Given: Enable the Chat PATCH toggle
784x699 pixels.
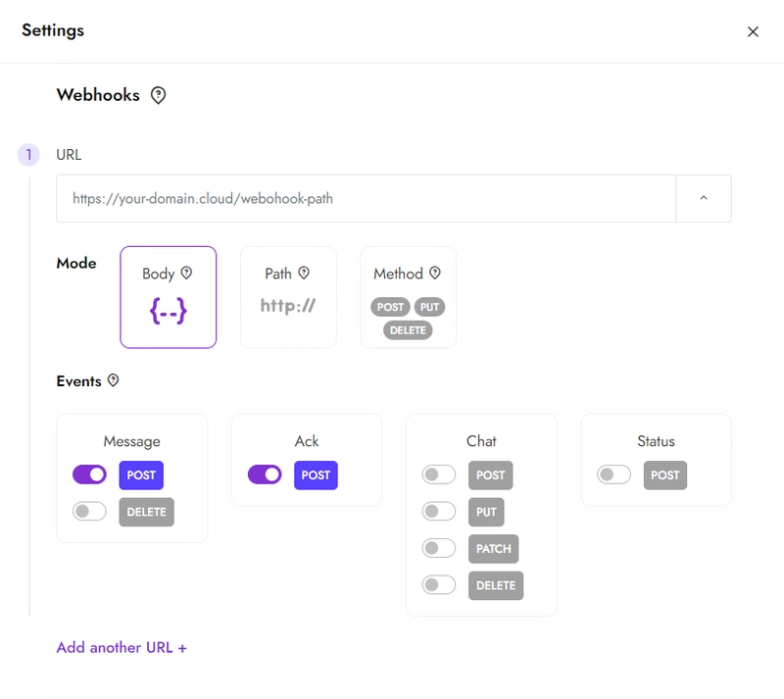Looking at the screenshot, I should (438, 548).
